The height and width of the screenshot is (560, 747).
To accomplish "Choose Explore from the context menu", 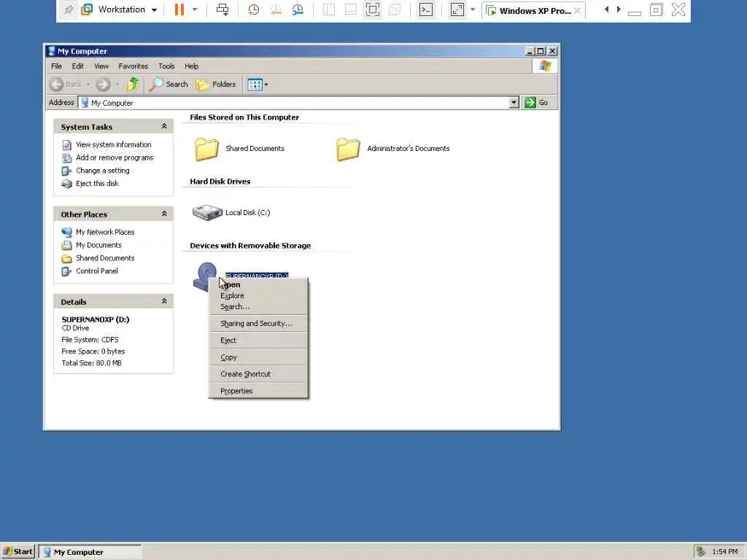I will 258,296.
